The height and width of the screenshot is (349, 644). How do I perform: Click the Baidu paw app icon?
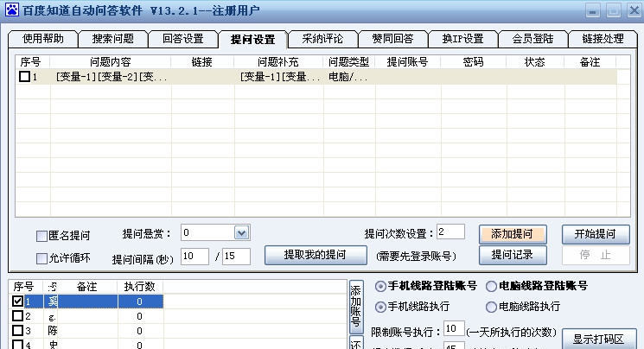click(11, 10)
